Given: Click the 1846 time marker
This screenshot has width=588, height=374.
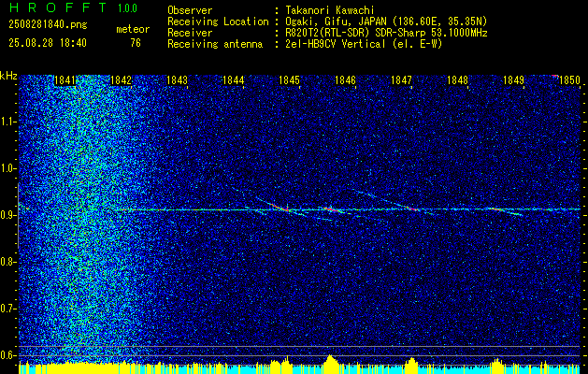Looking at the screenshot, I should [345, 80].
